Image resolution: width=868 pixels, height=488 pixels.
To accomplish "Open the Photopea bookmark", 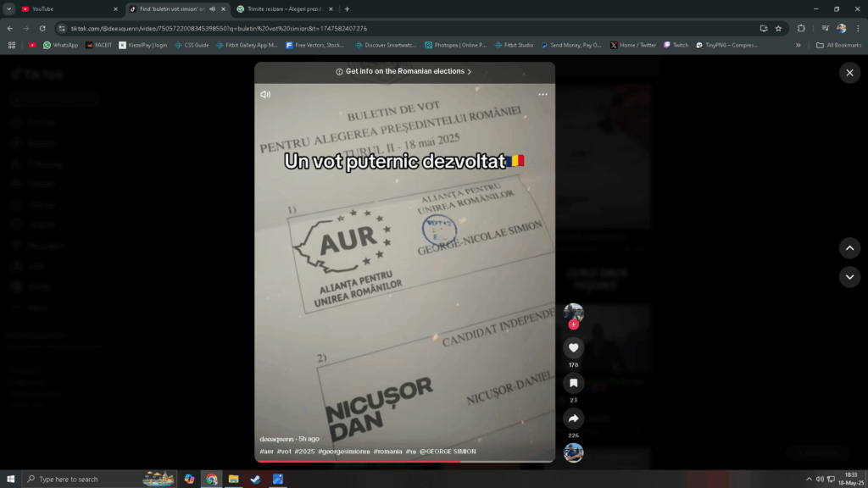I will (x=455, y=46).
